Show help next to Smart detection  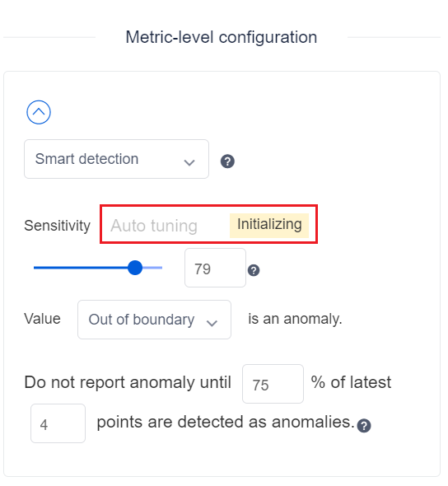[x=227, y=161]
